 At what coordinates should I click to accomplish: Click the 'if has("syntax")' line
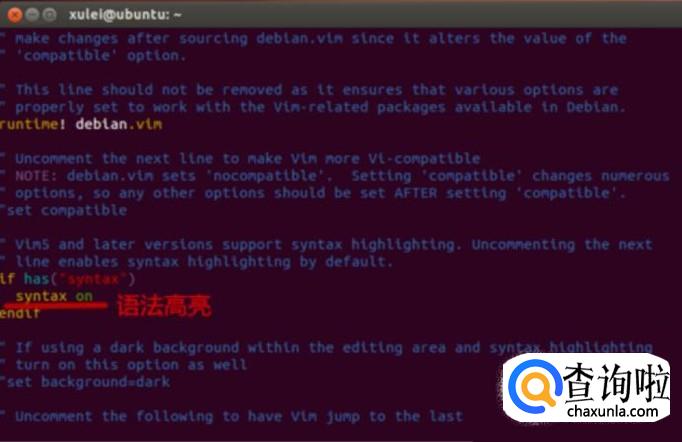[x=67, y=279]
